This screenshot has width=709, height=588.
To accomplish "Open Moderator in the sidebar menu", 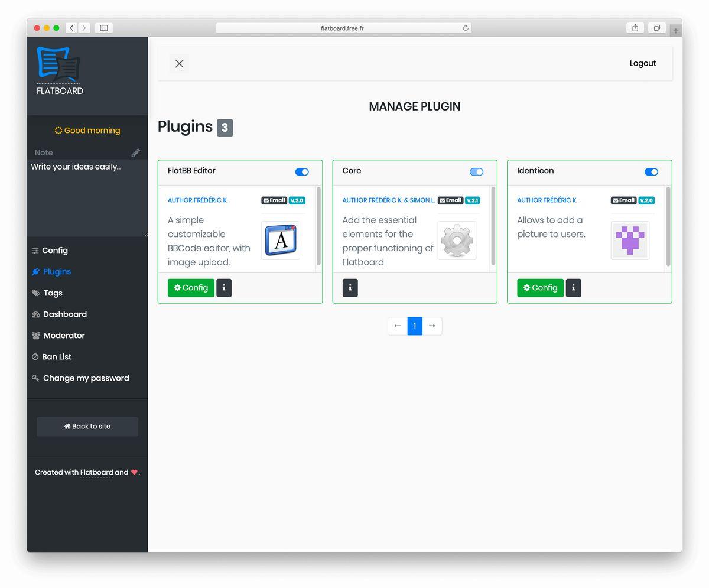I will coord(58,336).
